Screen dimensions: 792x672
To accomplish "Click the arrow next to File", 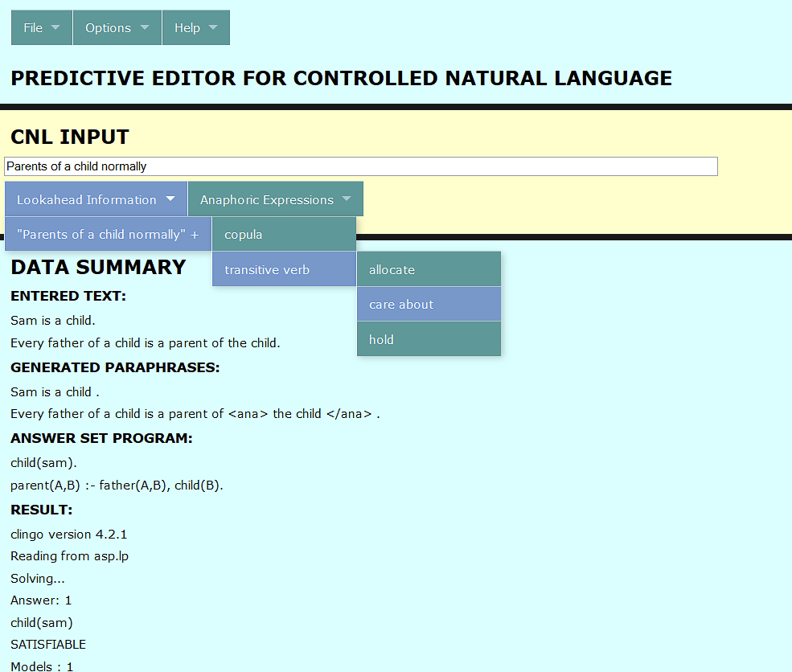I will [55, 27].
